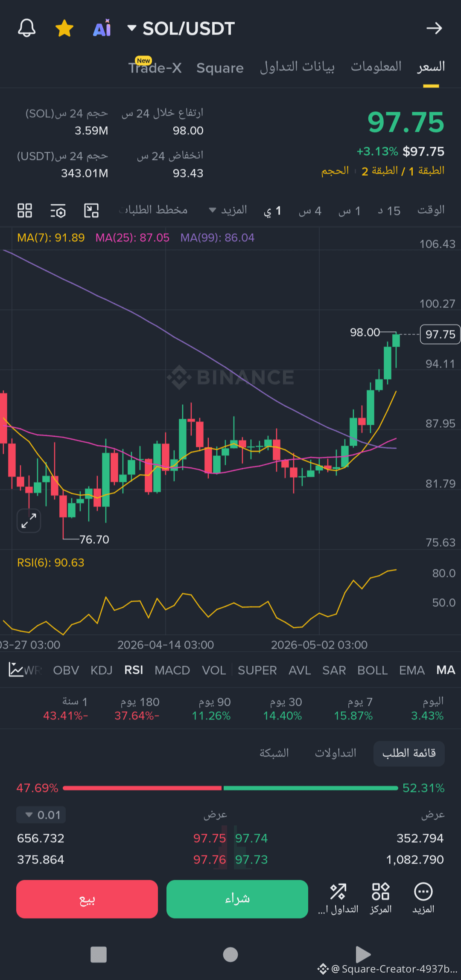Switch to the Trade-X tab
Image resolution: width=461 pixels, height=980 pixels.
(x=155, y=67)
